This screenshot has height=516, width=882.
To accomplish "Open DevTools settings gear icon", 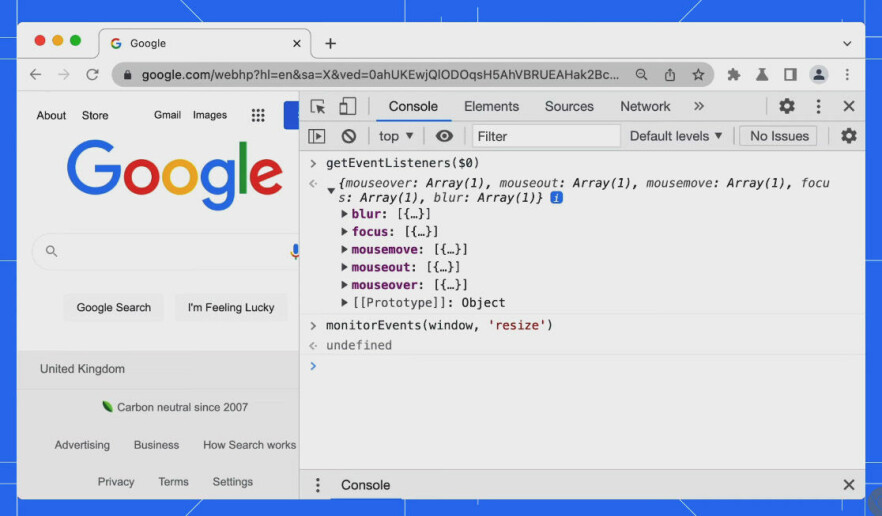I will (x=786, y=106).
